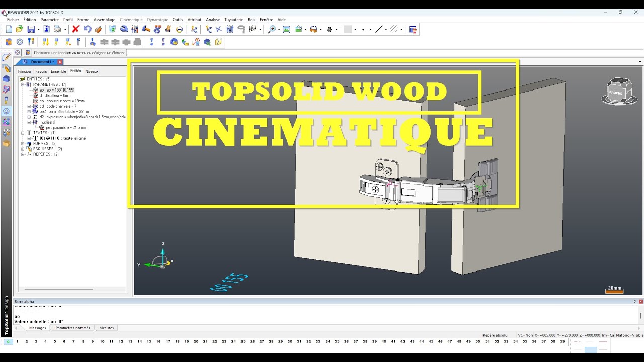Click the GAUCHE view cube
The height and width of the screenshot is (362, 644).
coord(619,91)
